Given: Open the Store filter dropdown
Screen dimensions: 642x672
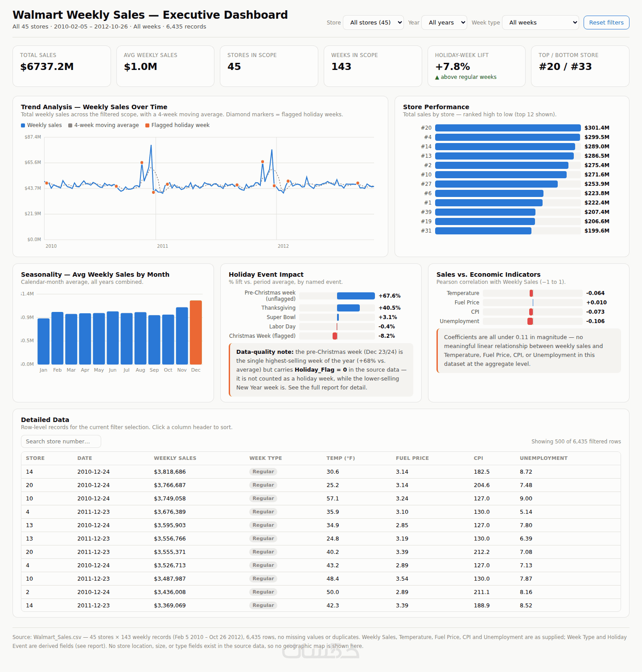Looking at the screenshot, I should tap(373, 23).
